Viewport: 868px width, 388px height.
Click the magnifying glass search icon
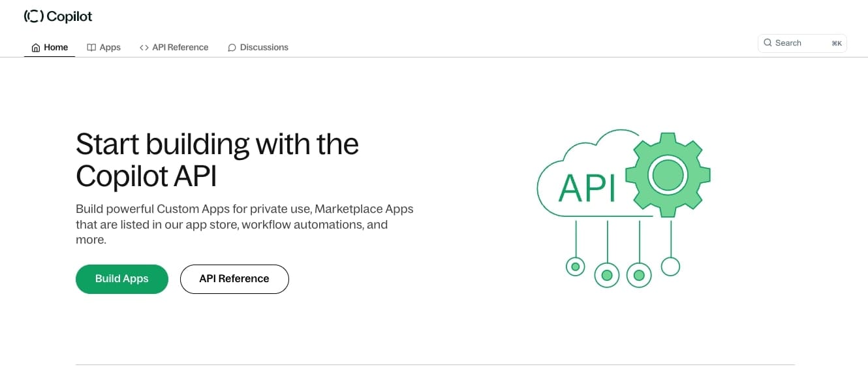(x=768, y=43)
